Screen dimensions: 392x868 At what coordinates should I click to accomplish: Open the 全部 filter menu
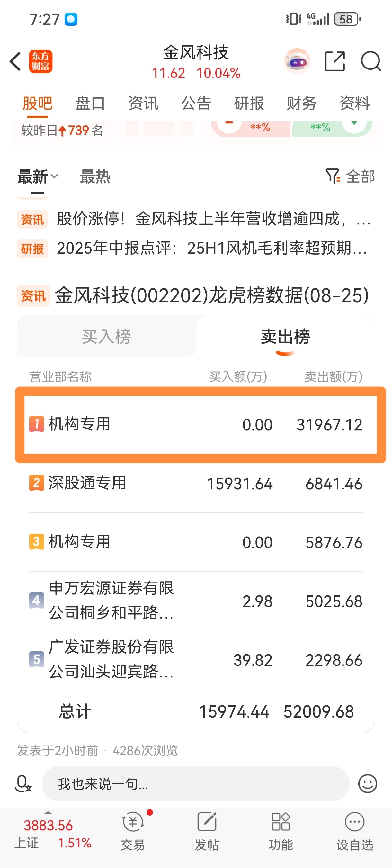tap(350, 176)
